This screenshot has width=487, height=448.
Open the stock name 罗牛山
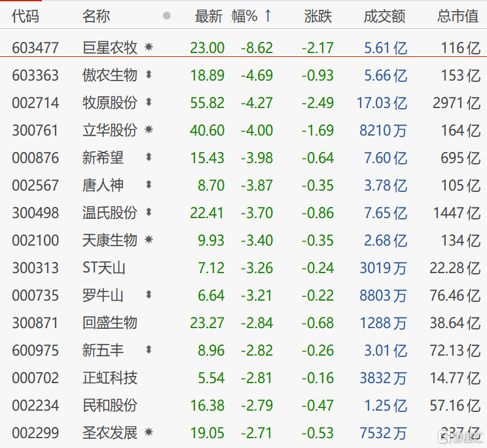click(103, 295)
